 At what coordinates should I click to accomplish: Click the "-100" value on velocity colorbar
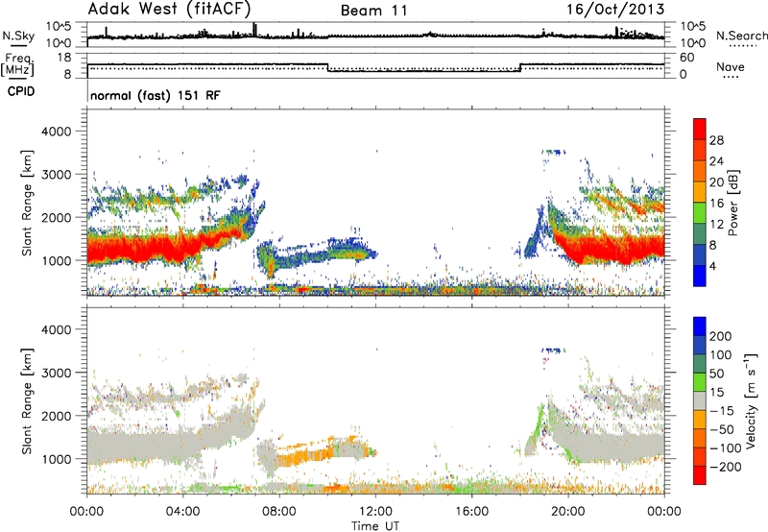click(726, 448)
